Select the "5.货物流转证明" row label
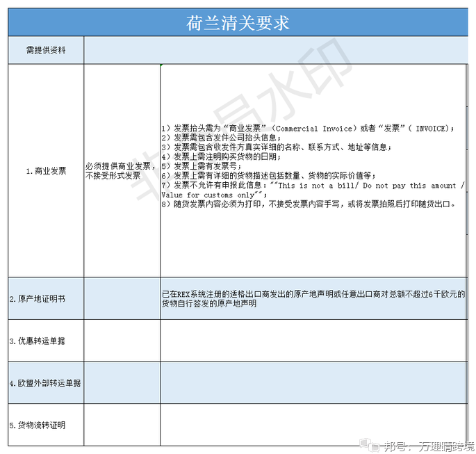476x454 pixels. (x=46, y=425)
